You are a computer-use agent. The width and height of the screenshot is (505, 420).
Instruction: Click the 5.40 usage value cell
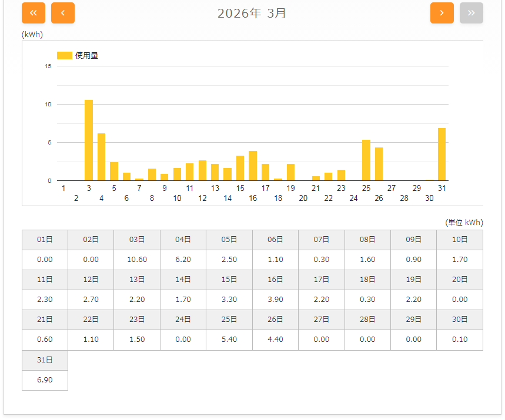point(229,340)
